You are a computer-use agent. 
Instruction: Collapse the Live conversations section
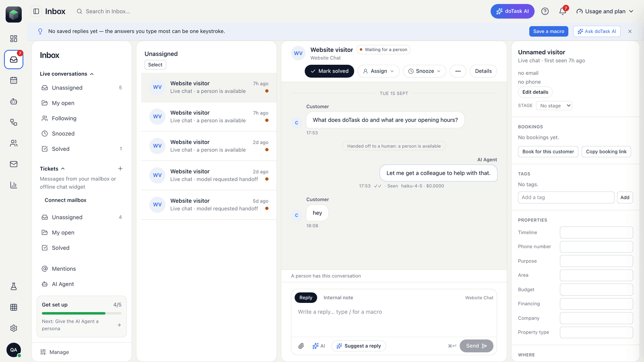tap(66, 74)
